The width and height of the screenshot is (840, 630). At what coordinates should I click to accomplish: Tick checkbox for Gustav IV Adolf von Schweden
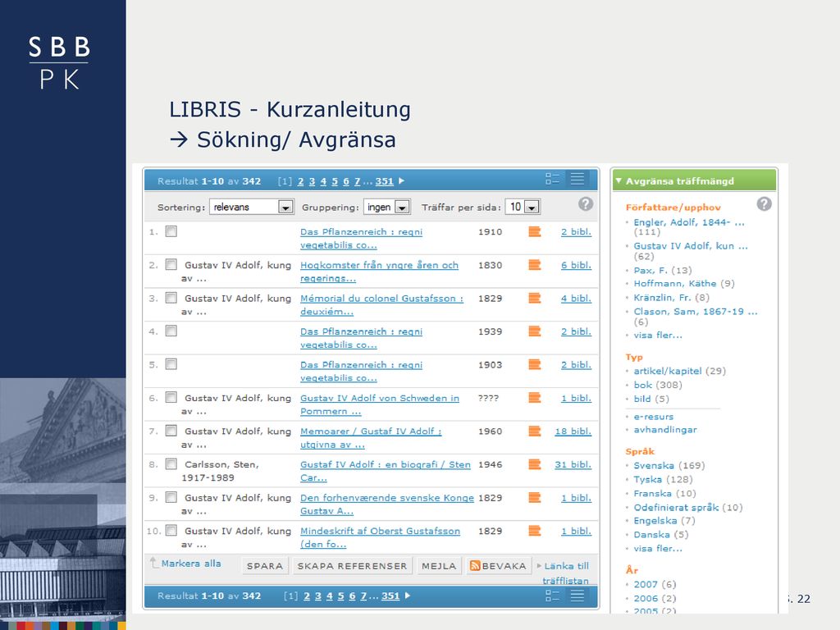(171, 398)
